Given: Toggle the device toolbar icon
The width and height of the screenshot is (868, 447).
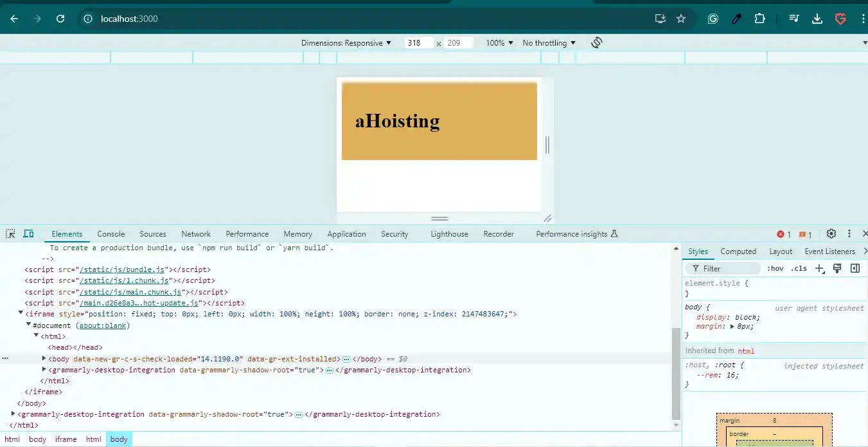Looking at the screenshot, I should pos(28,233).
